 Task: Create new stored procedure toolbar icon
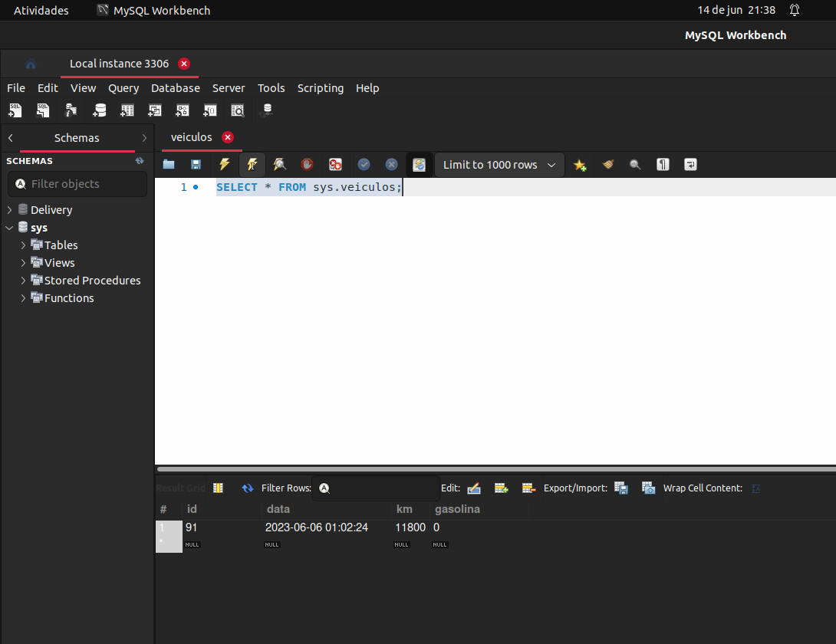tap(183, 110)
